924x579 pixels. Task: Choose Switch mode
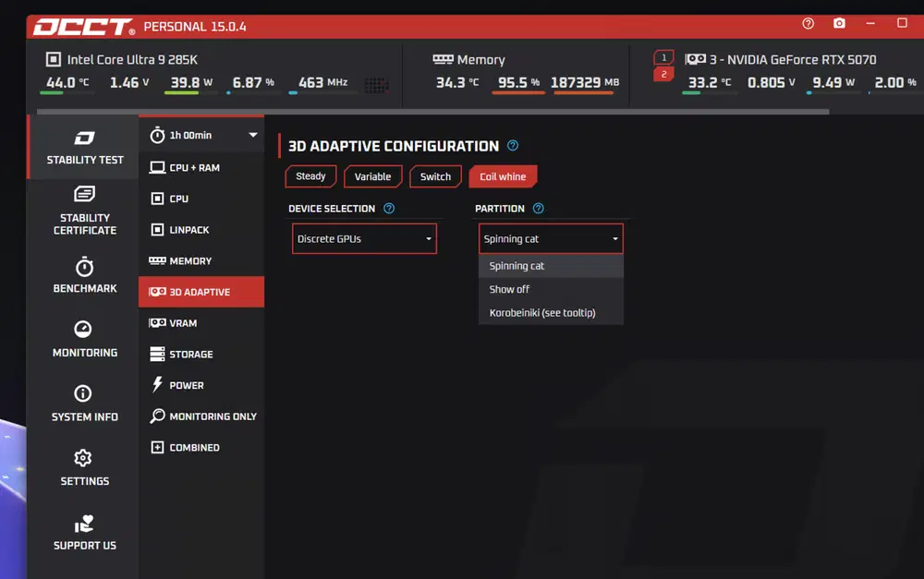[x=435, y=176]
